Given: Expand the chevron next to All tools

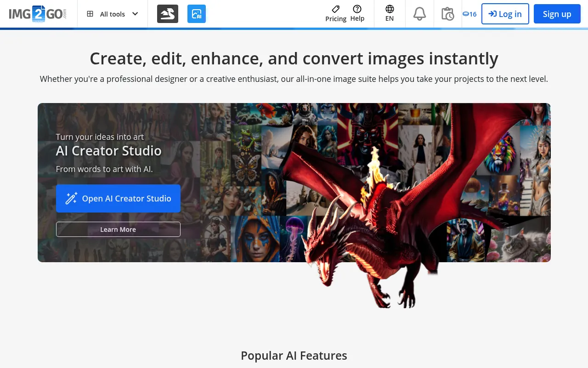Looking at the screenshot, I should pyautogui.click(x=135, y=14).
